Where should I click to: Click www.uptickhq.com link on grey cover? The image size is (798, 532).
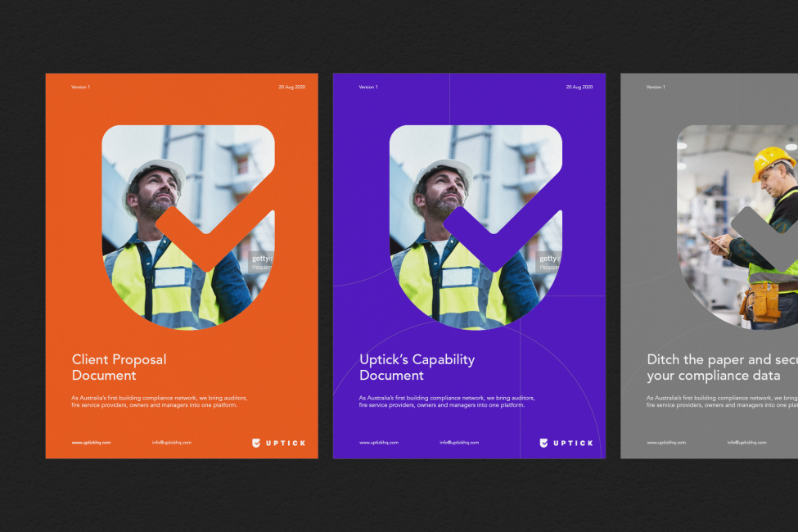[x=666, y=443]
